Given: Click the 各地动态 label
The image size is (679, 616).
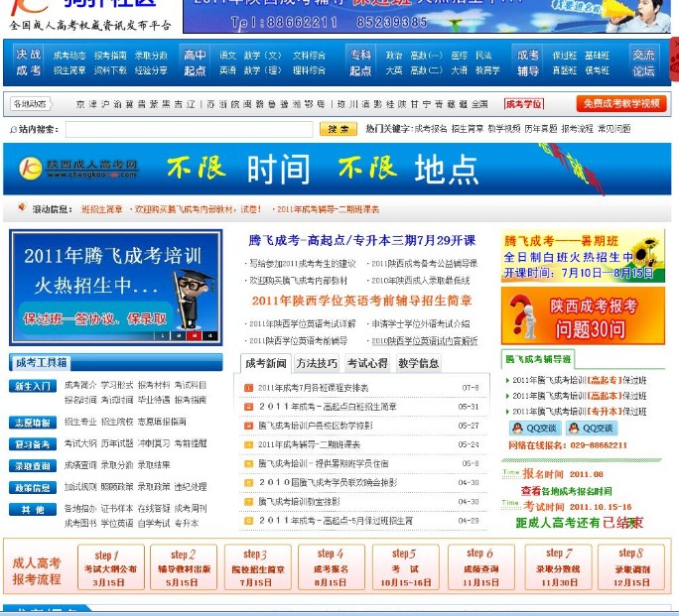Looking at the screenshot, I should [x=31, y=104].
